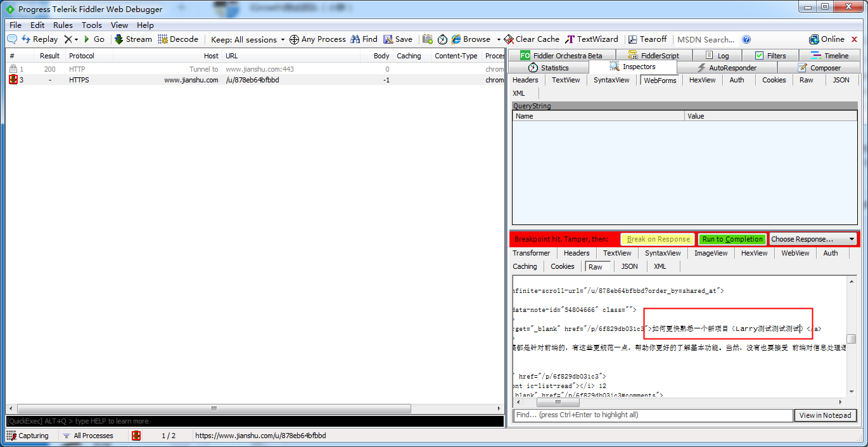The height and width of the screenshot is (447, 868).
Task: Open Keep: All sessions dropdown
Action: click(x=248, y=39)
